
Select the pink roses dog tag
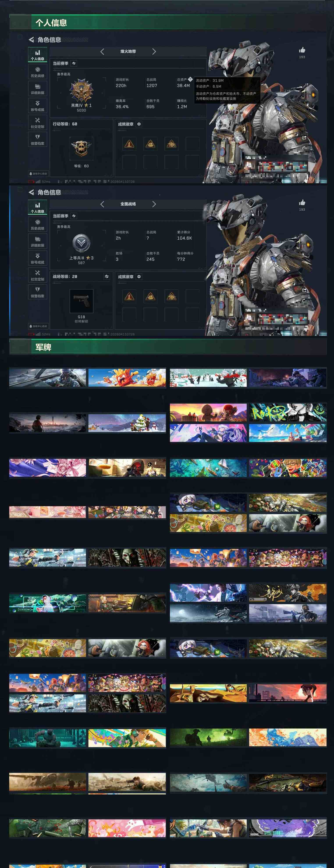48,467
